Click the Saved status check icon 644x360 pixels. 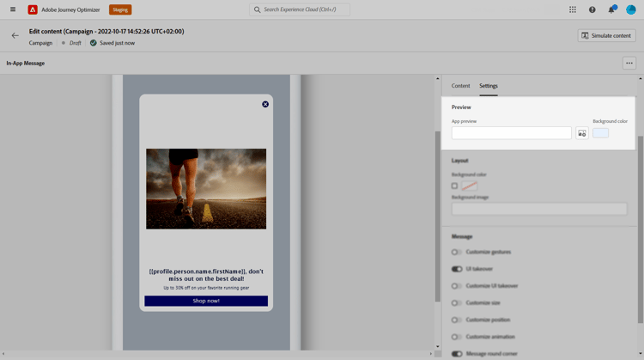tap(94, 43)
